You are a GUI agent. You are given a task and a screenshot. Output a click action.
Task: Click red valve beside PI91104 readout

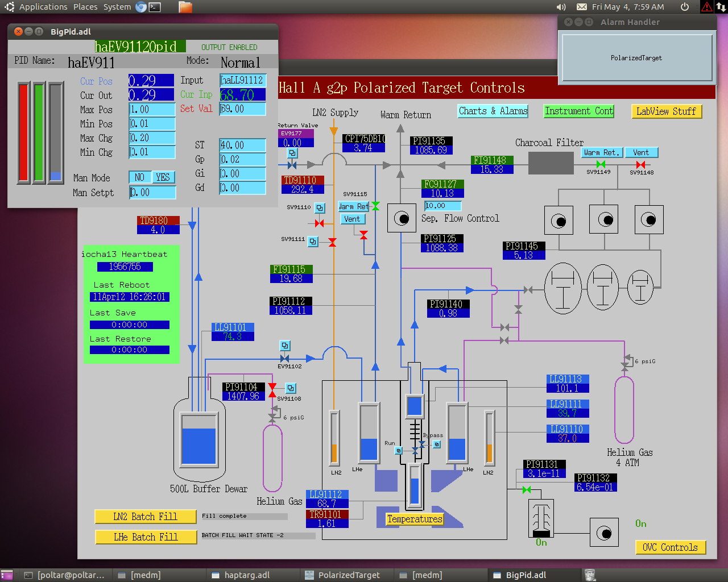coord(272,390)
